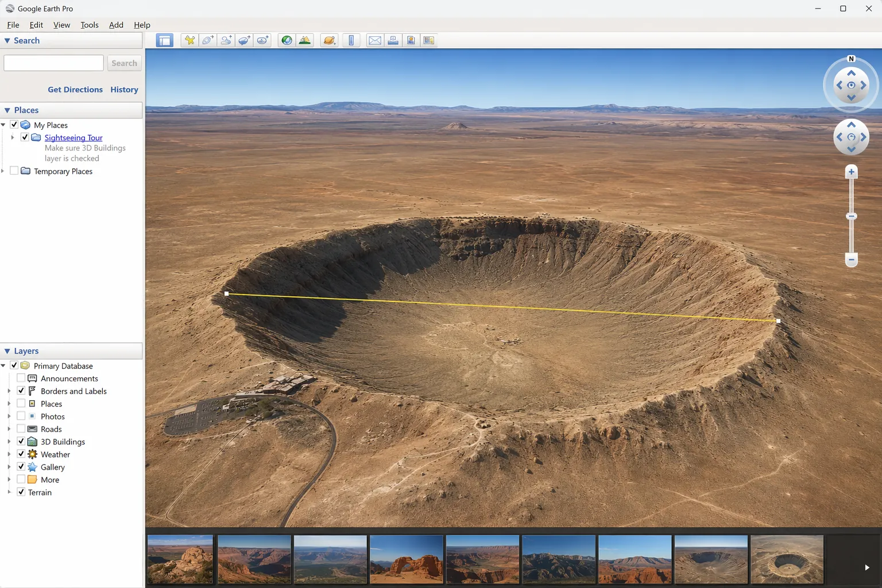Viewport: 882px width, 588px height.
Task: Click View in Google Maps icon
Action: tap(428, 40)
